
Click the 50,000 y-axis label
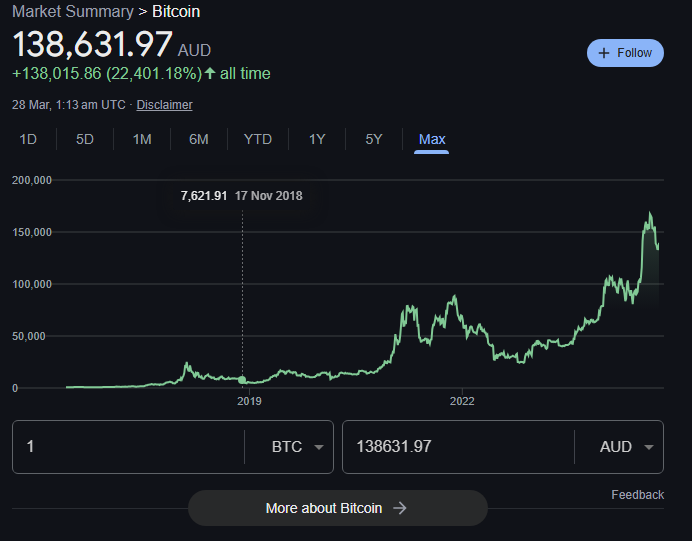click(x=29, y=336)
